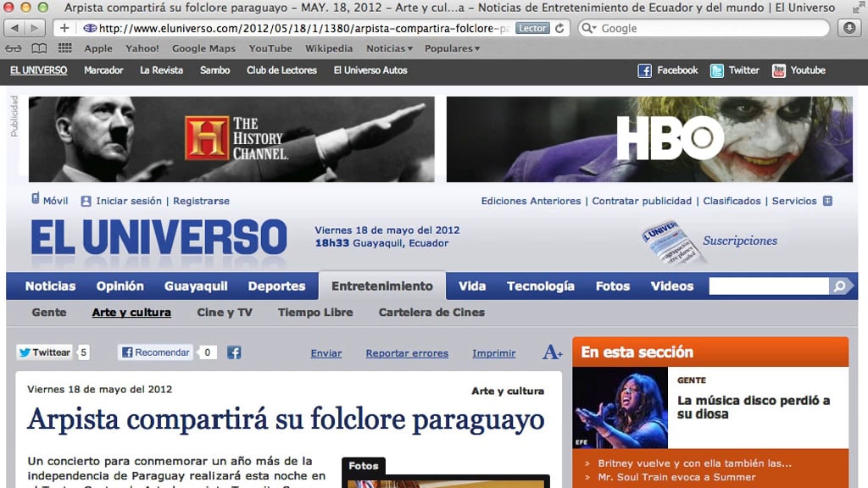Screen dimensions: 868x488
Task: Open the Cartelera de Cines subsection
Action: coord(431,312)
